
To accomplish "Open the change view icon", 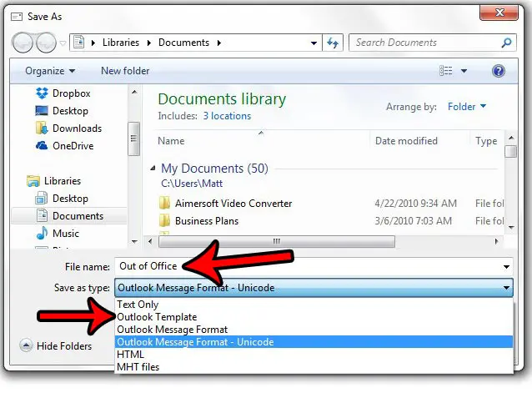I will pyautogui.click(x=448, y=71).
